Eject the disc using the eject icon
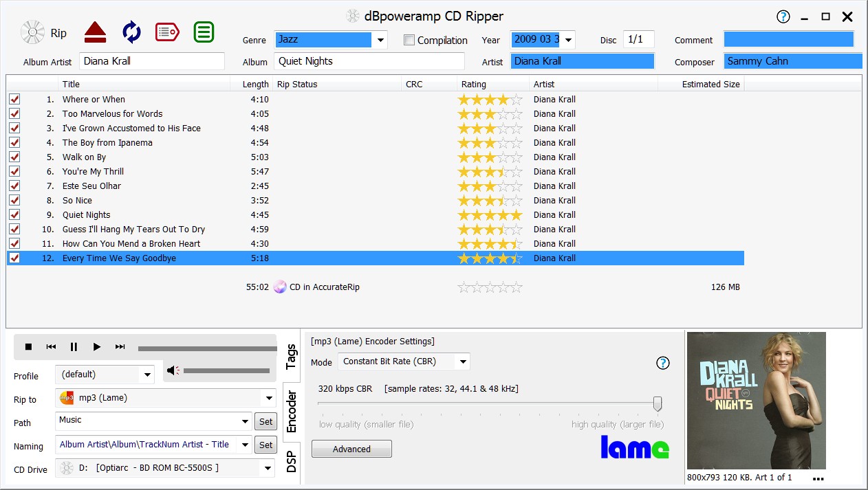 [96, 32]
